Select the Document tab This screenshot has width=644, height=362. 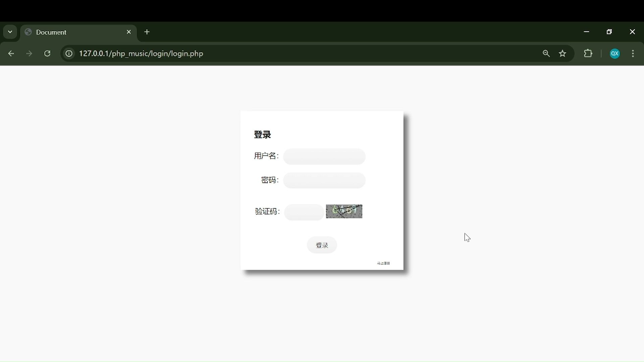(x=79, y=33)
